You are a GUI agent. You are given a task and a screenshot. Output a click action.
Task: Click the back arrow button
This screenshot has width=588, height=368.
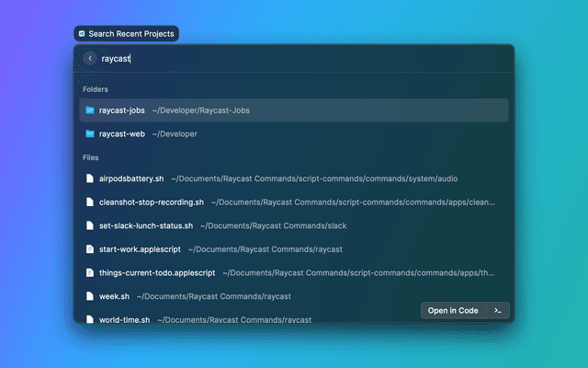[x=90, y=58]
